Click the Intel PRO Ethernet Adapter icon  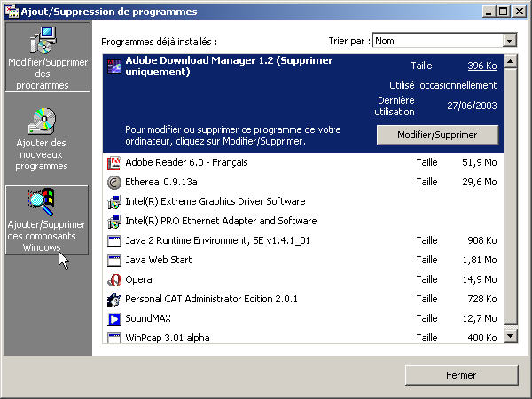[114, 221]
